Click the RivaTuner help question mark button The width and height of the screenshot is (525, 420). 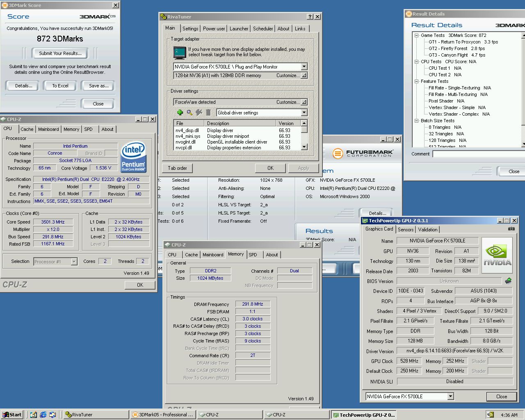310,17
